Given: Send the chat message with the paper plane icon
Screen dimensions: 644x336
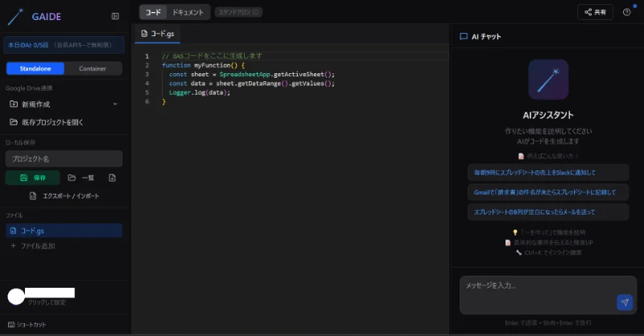Looking at the screenshot, I should coord(624,302).
